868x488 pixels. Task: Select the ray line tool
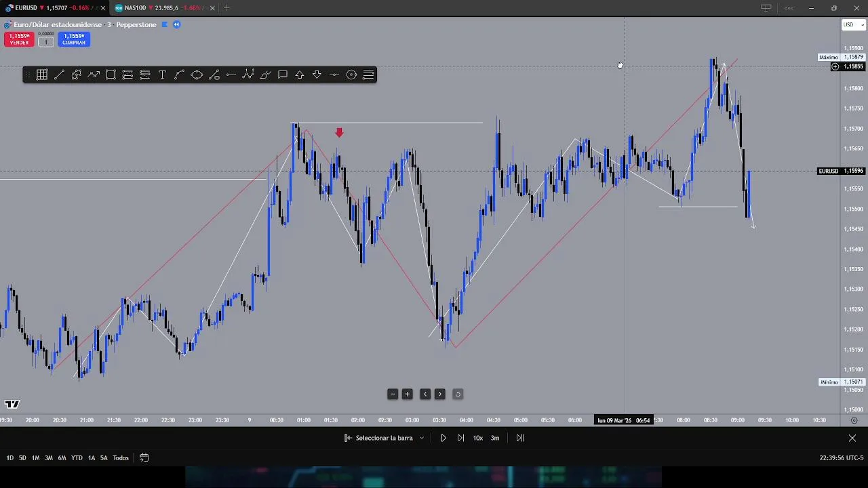(214, 75)
